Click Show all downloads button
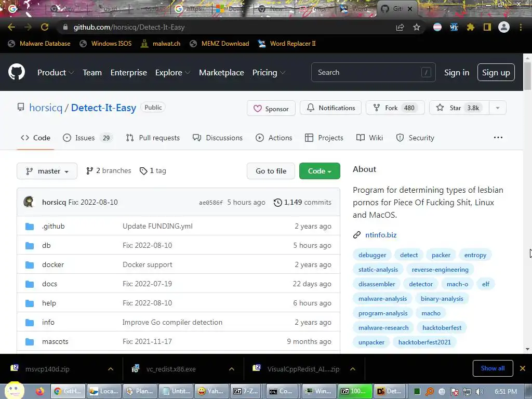The width and height of the screenshot is (532, 399). click(x=493, y=368)
